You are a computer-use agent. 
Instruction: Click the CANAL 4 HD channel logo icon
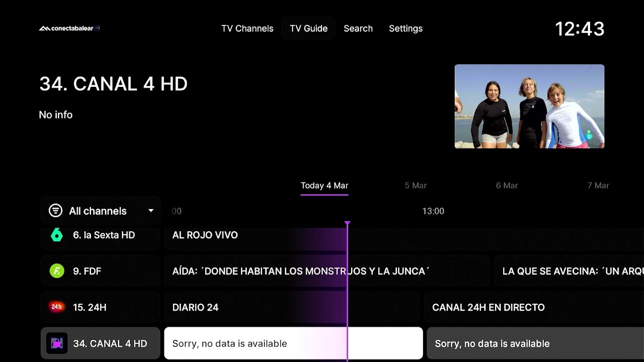tap(57, 343)
